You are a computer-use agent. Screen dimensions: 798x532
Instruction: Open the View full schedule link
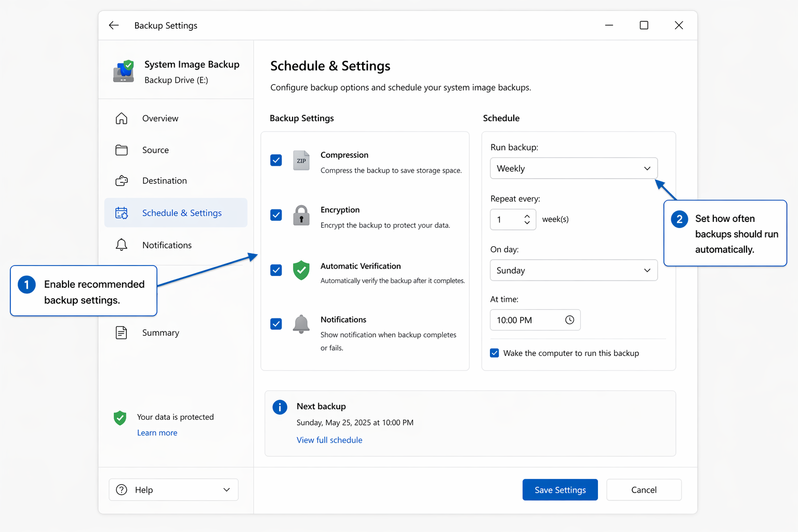click(329, 440)
